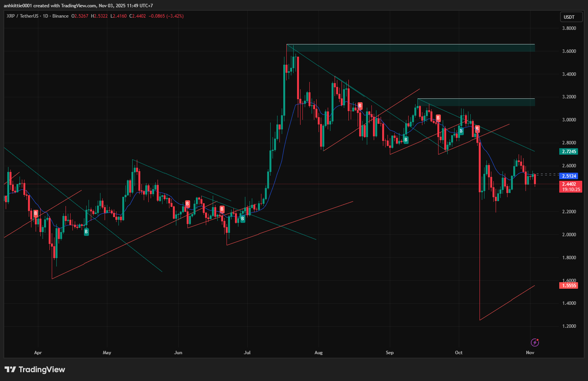Click the green B marker in late April

coord(86,232)
